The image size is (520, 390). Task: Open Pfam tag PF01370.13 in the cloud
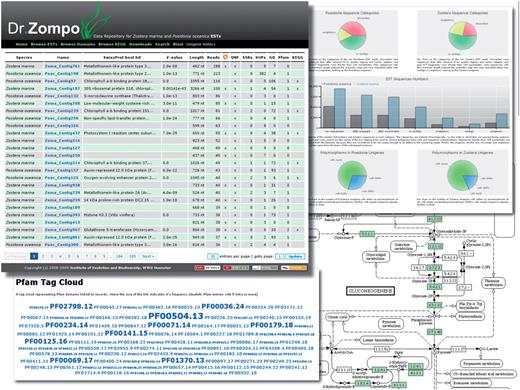click(183, 360)
